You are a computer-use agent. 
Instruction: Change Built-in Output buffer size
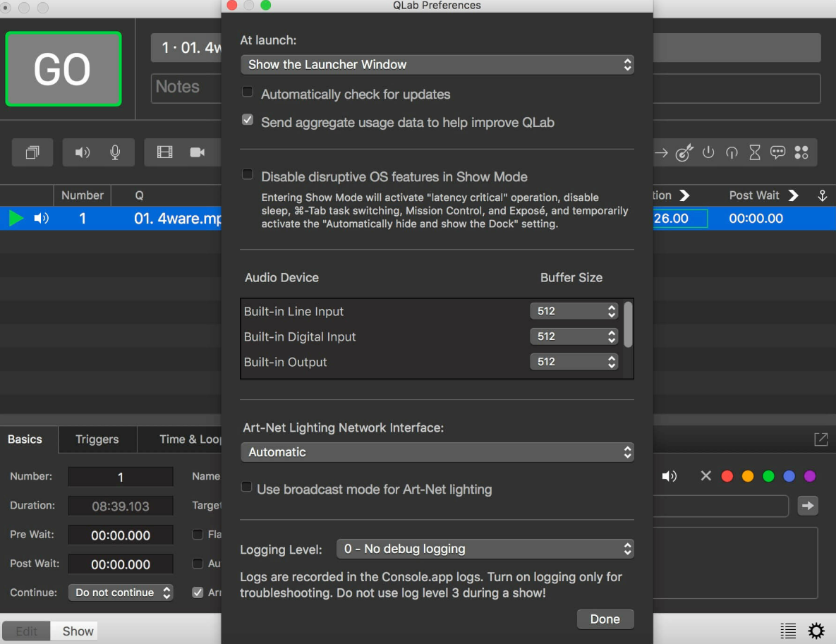[x=574, y=361]
